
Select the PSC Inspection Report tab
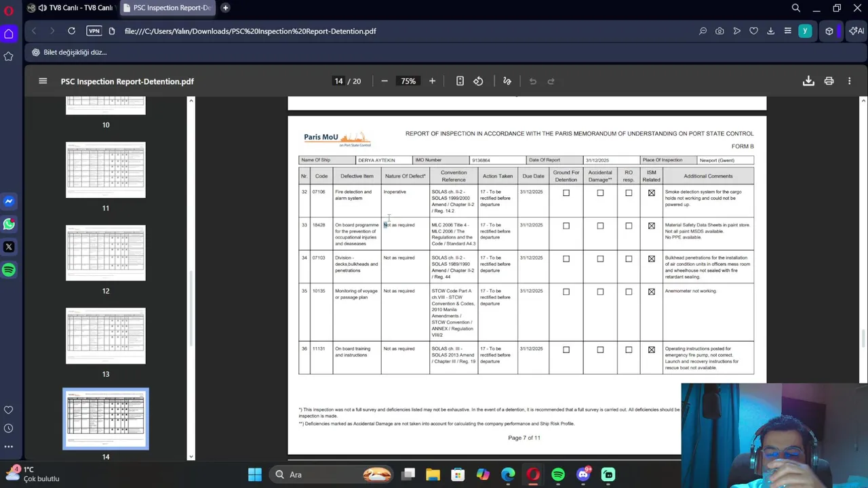pos(168,7)
